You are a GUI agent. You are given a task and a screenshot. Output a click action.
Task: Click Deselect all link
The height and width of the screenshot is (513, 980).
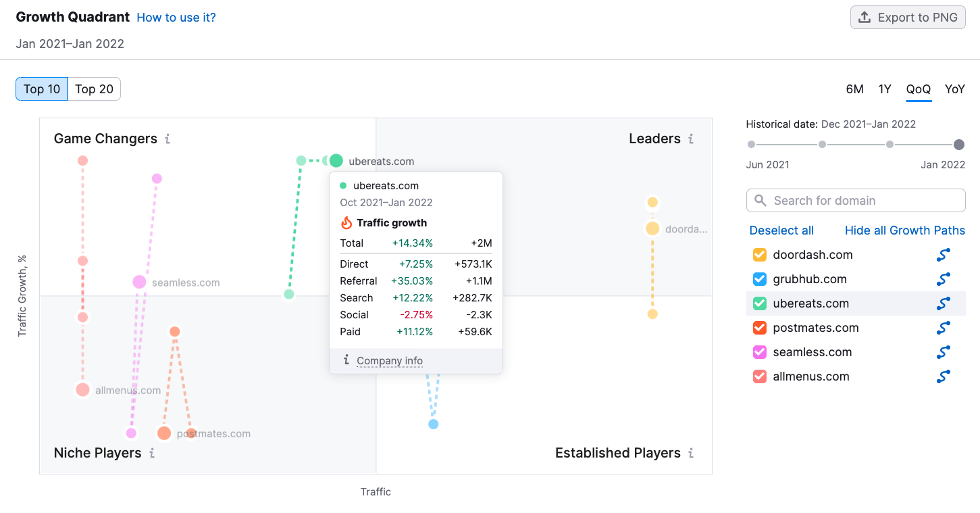click(781, 230)
